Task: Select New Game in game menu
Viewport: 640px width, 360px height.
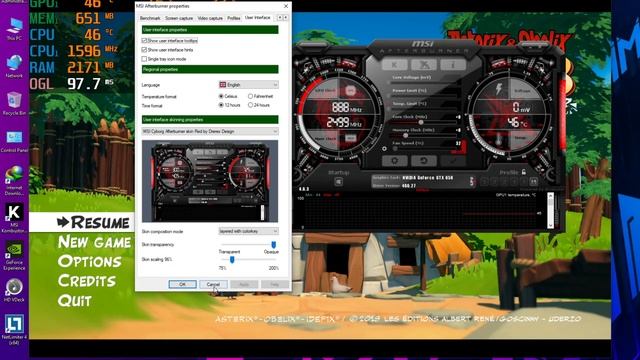Action: (x=94, y=242)
